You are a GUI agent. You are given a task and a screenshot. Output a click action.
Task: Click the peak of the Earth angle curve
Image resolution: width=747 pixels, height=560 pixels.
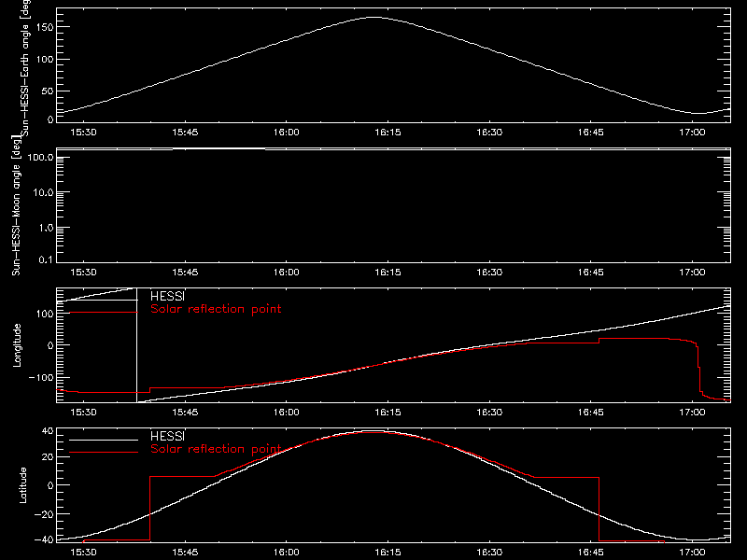374,17
